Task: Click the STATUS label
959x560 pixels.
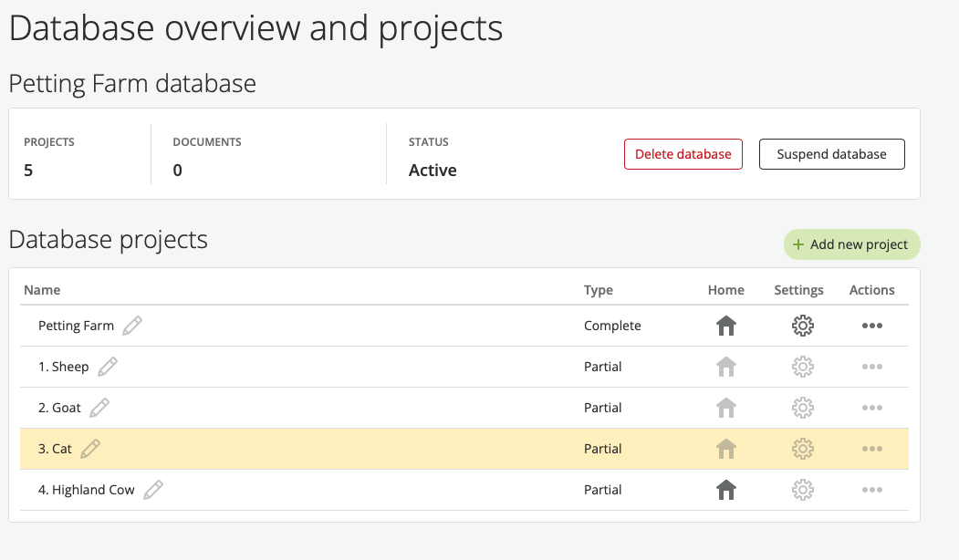Action: pos(428,142)
